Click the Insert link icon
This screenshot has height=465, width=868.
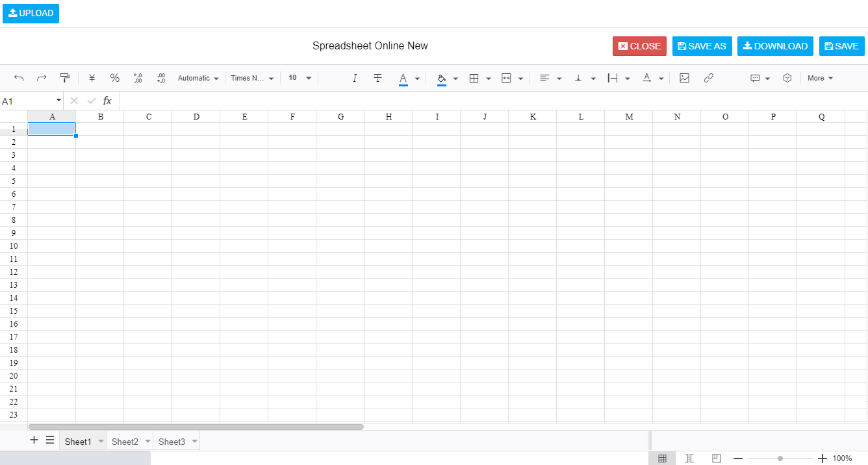point(709,78)
